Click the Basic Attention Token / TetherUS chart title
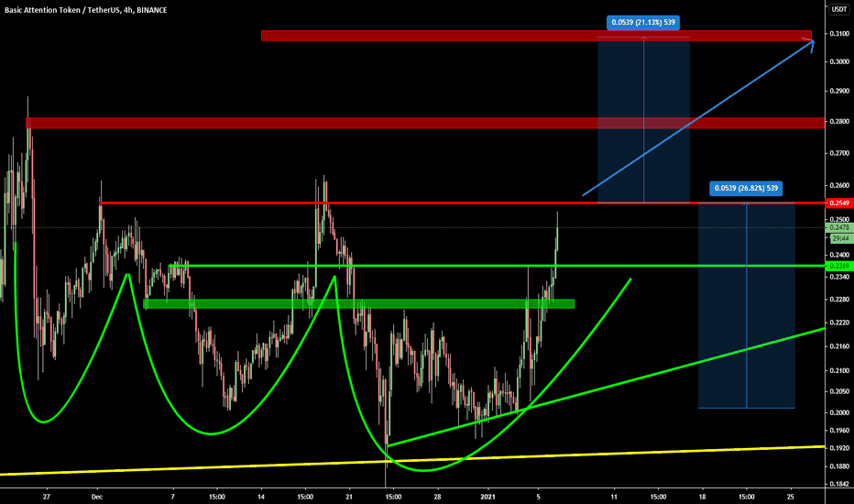The image size is (854, 504). click(x=85, y=10)
